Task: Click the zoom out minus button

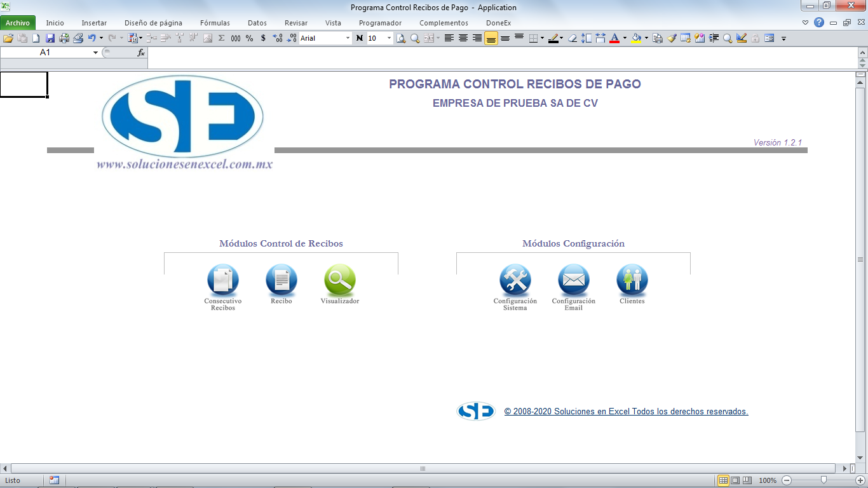Action: click(787, 480)
